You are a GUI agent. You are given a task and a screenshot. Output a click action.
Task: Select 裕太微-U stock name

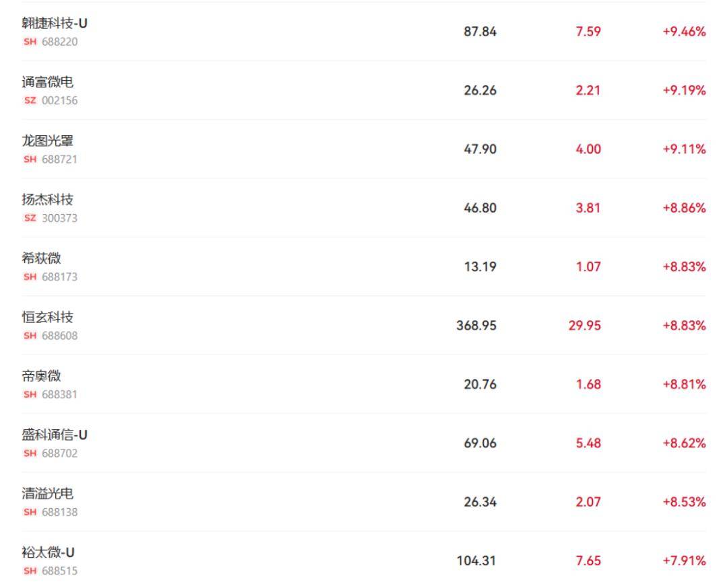(48, 553)
